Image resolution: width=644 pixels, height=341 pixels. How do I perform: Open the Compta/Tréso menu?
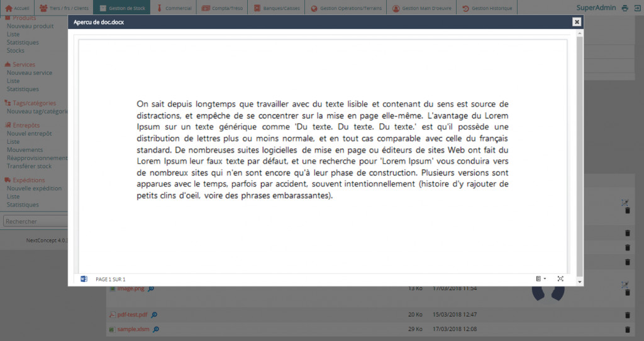[x=222, y=8]
